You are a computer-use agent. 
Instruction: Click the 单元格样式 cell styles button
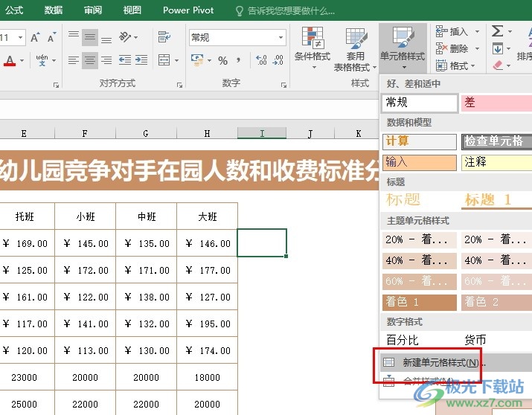pyautogui.click(x=403, y=48)
